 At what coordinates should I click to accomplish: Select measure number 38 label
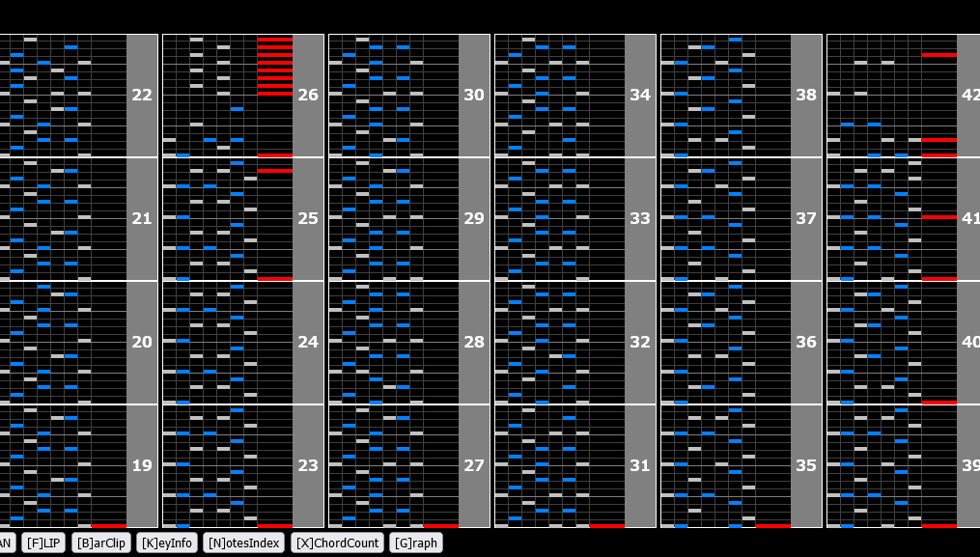pos(806,95)
